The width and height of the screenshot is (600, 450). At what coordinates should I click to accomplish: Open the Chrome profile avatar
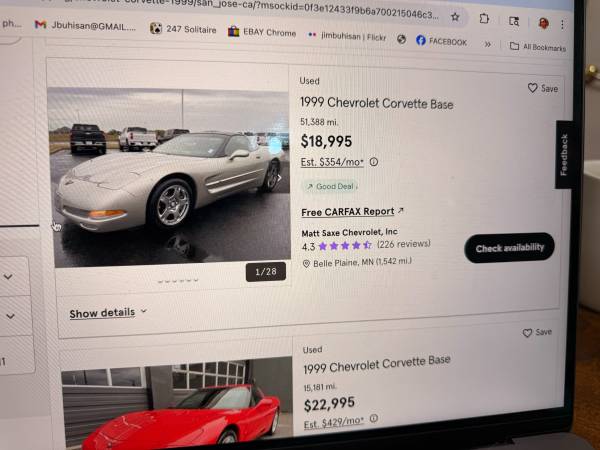pos(543,23)
